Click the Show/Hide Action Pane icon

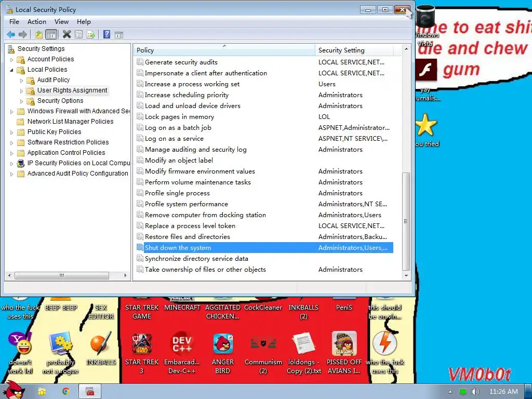119,35
